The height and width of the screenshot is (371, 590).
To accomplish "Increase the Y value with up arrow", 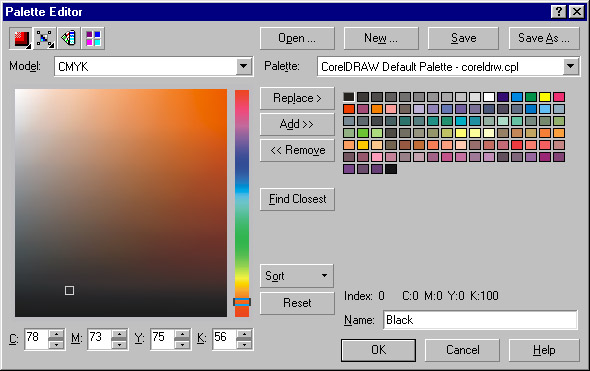I will point(182,334).
